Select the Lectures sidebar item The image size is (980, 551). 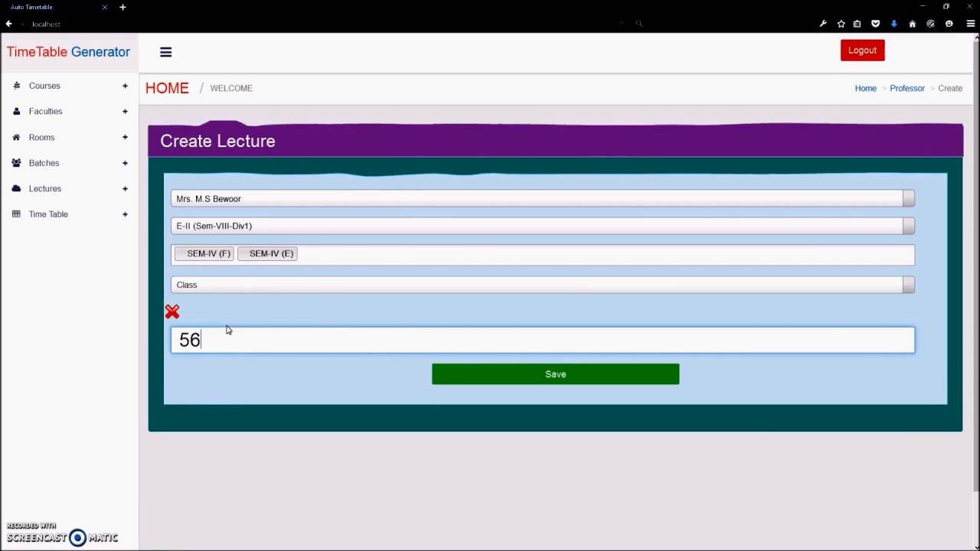[70, 188]
